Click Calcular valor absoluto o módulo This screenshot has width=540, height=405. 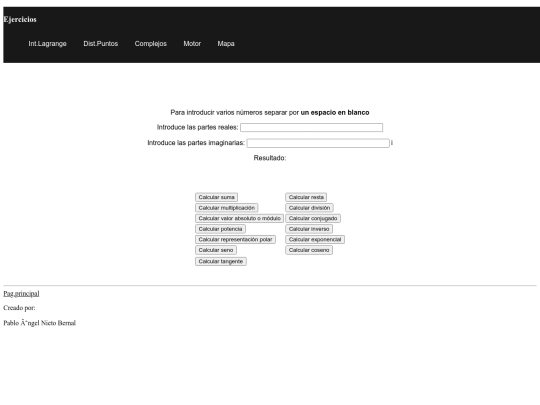(x=239, y=218)
